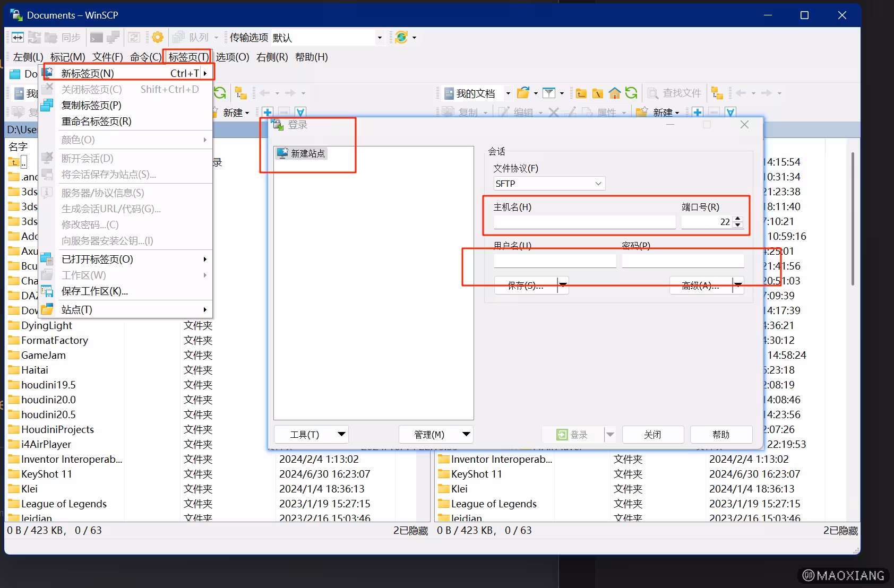Click the 帮助 button in the dialog
The height and width of the screenshot is (588, 894).
pyautogui.click(x=720, y=434)
